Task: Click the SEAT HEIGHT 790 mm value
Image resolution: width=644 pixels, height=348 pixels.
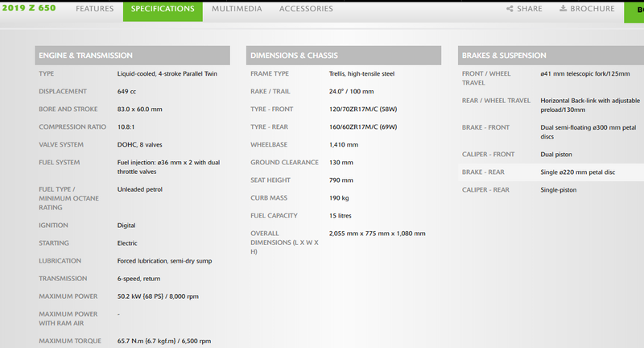Action: [341, 180]
